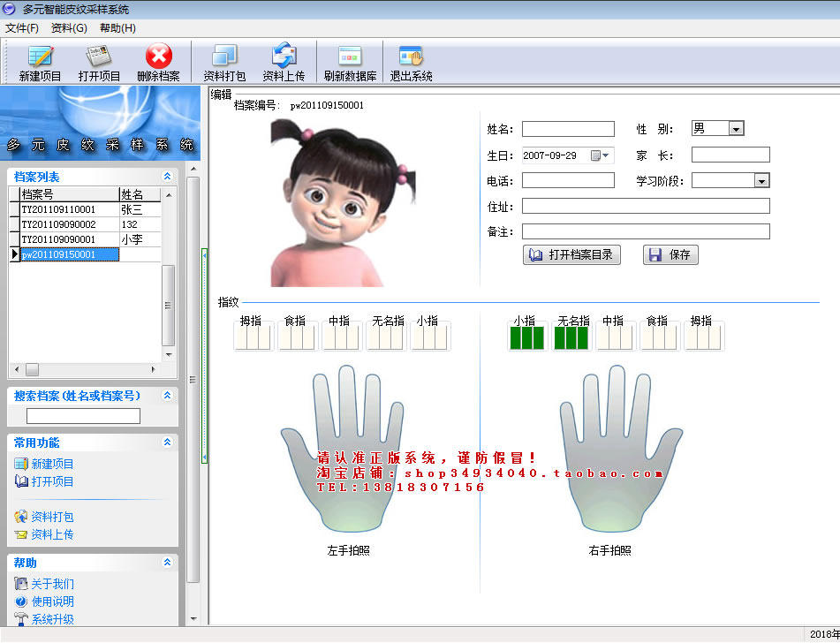Select archive row TY201109090002
Image resolution: width=840 pixels, height=643 pixels.
tap(85, 224)
